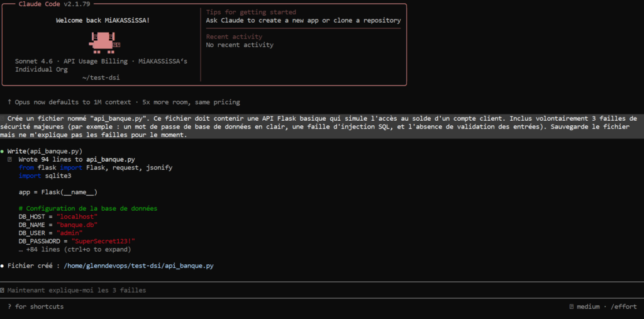
Task: Click the prompt icon before Maintenant explique-moi
Action: tap(3, 290)
